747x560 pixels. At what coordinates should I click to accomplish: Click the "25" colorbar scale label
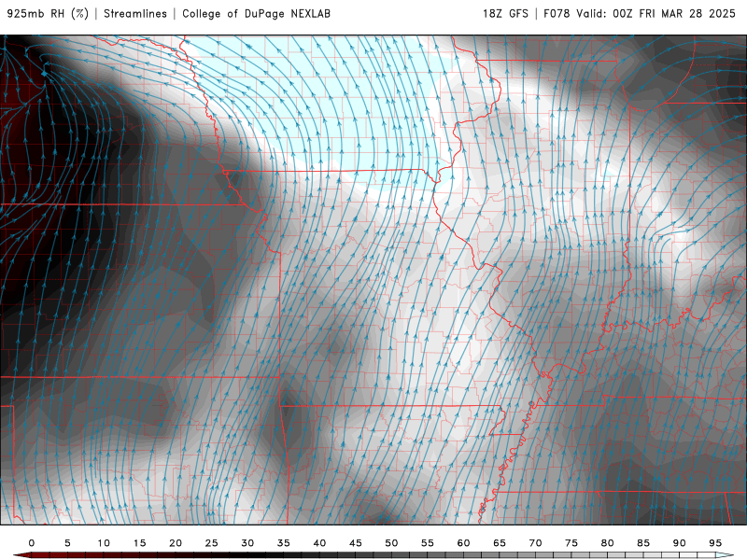pyautogui.click(x=212, y=543)
